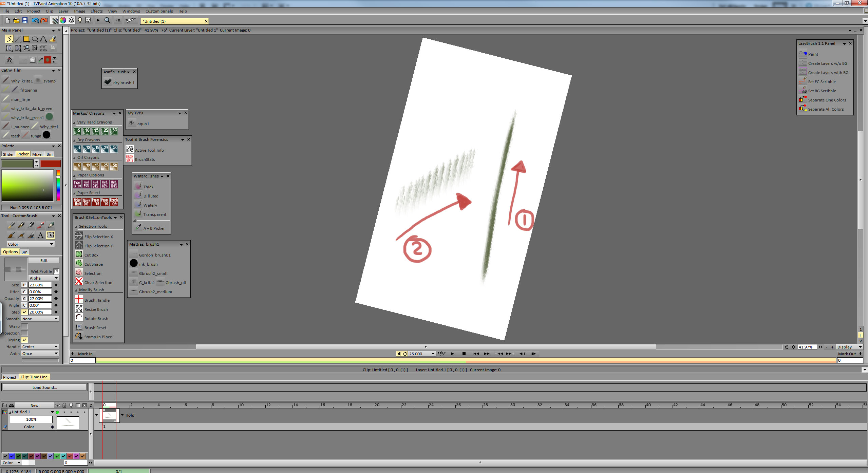Viewport: 868px width, 473px height.
Task: Toggle the layer lock icon in timeline header
Action: point(64,405)
